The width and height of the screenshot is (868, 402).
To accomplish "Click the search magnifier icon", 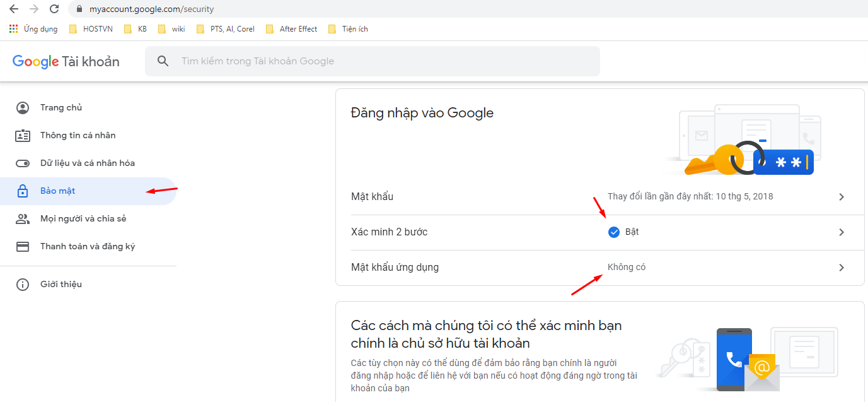I will coord(163,61).
